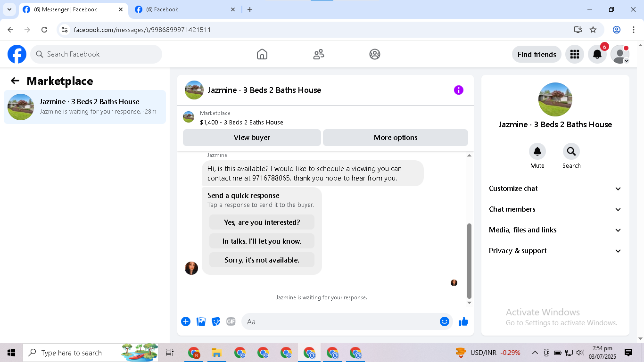Click the Facebook logo
This screenshot has height=362, width=644.
[17, 54]
